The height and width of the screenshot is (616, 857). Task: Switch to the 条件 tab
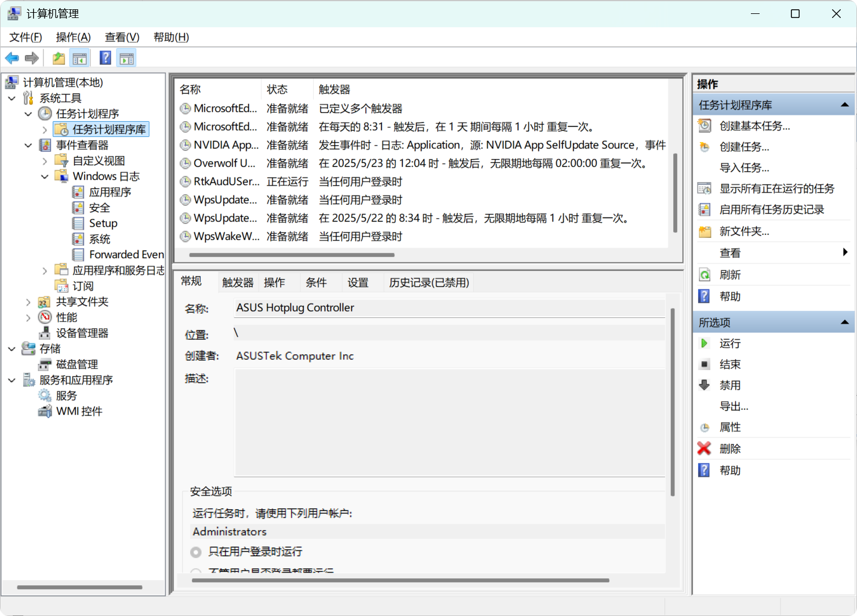[x=316, y=282]
